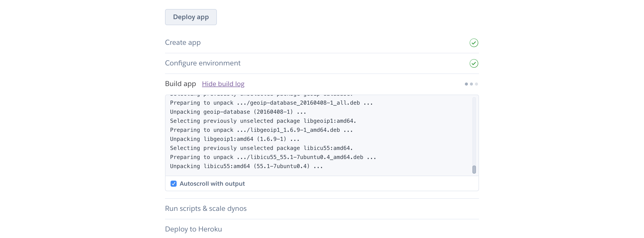Click the Build app step heading
The width and height of the screenshot is (644, 238).
[x=180, y=84]
